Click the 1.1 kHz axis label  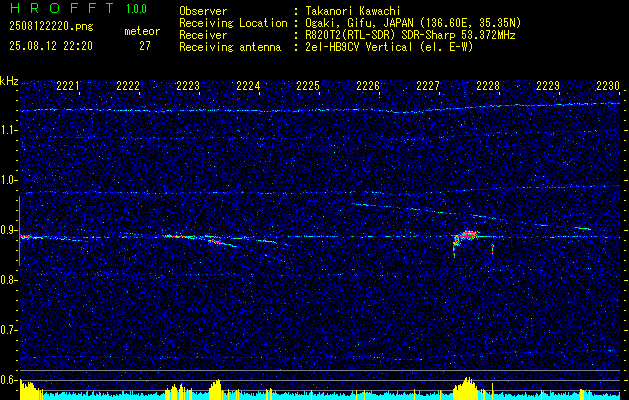pos(8,130)
